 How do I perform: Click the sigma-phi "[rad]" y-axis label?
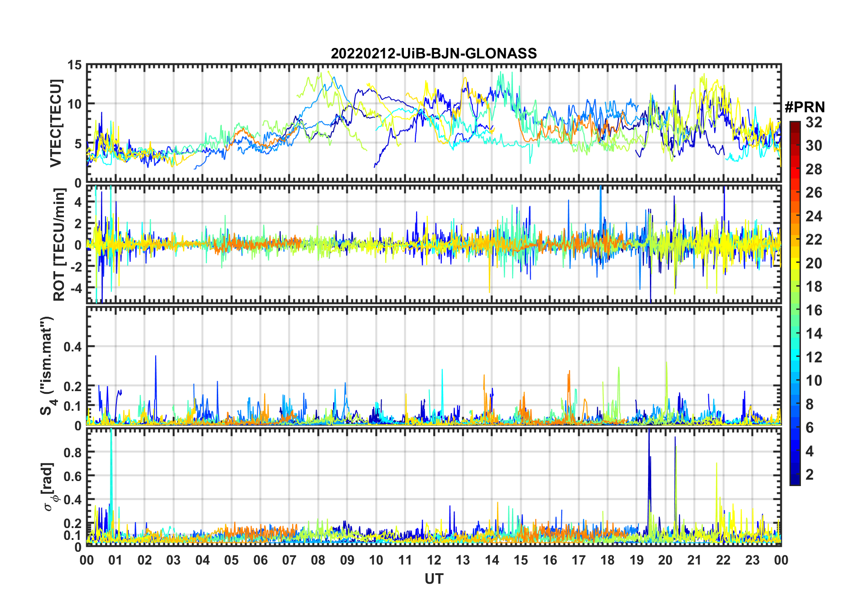click(x=49, y=487)
